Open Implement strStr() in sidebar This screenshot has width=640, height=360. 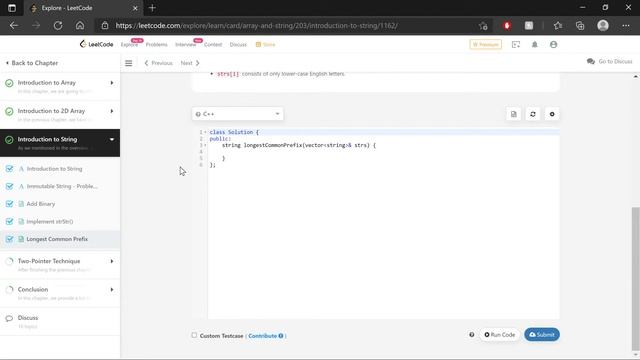(x=50, y=221)
